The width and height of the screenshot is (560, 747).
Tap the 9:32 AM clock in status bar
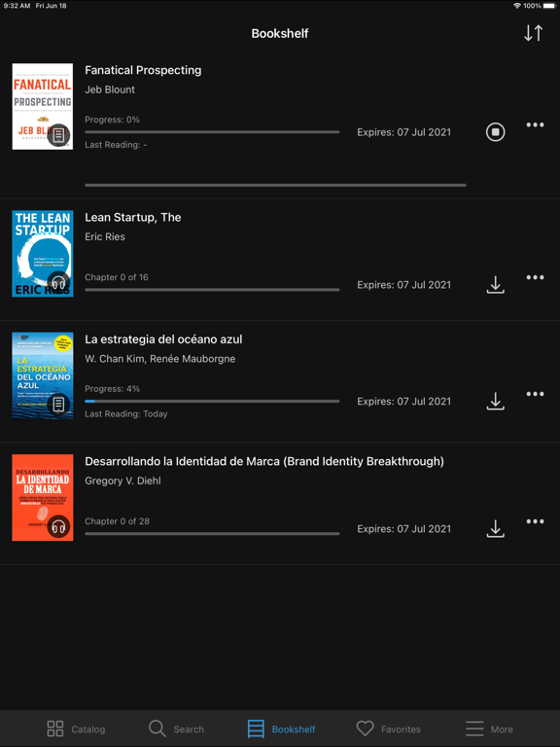[17, 6]
